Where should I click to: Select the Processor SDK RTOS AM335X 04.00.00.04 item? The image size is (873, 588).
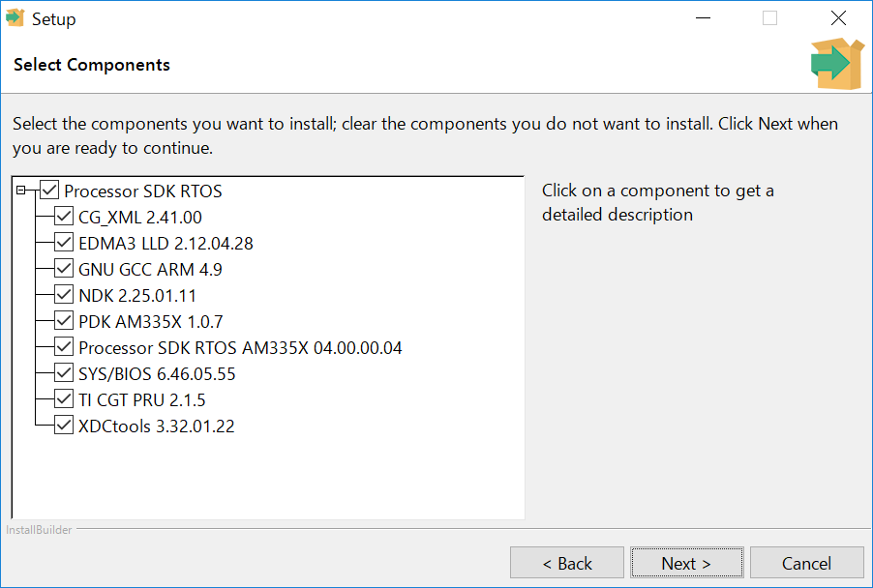(x=240, y=347)
